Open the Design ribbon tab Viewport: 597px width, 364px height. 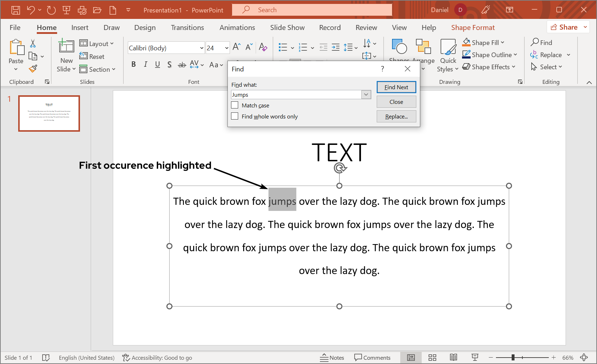pos(145,27)
